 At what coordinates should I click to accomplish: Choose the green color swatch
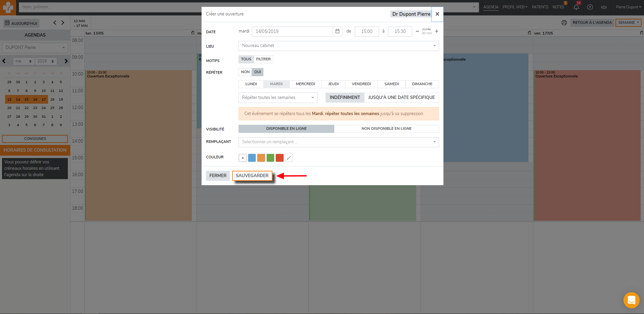(x=270, y=158)
